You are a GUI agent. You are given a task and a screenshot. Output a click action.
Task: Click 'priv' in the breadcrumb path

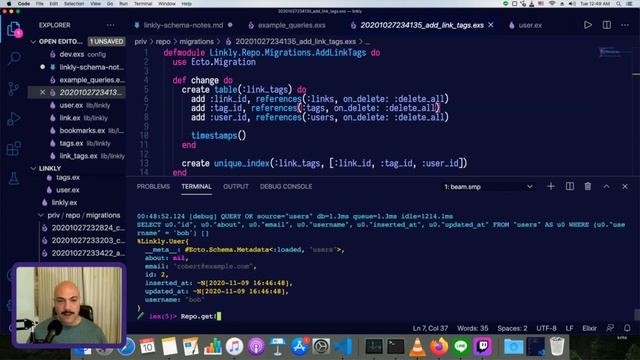(140, 42)
